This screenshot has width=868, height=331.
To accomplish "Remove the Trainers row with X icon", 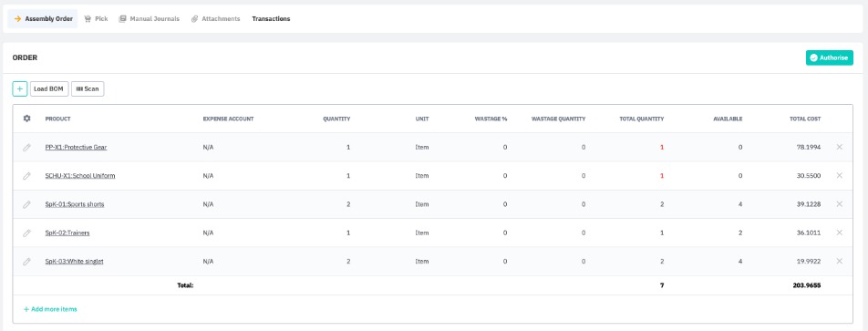I will [839, 233].
